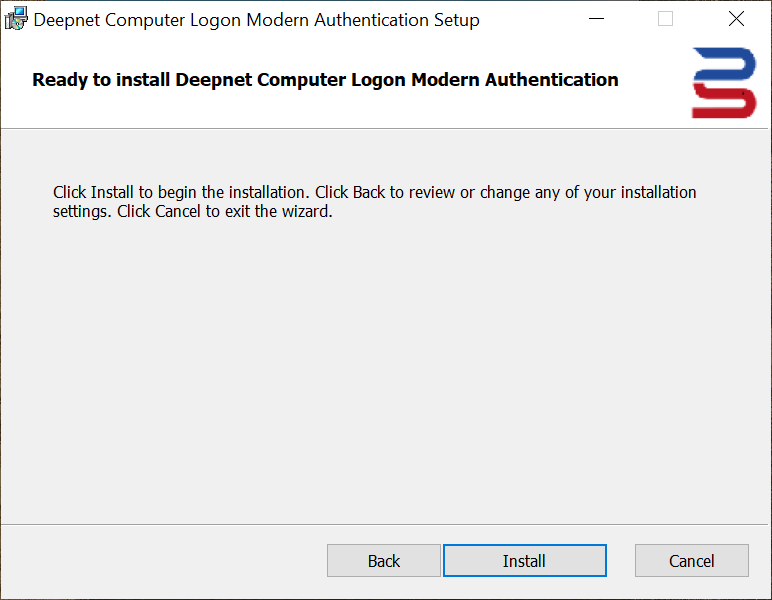The image size is (772, 600).
Task: Go Back to the previous setup step
Action: [x=384, y=561]
